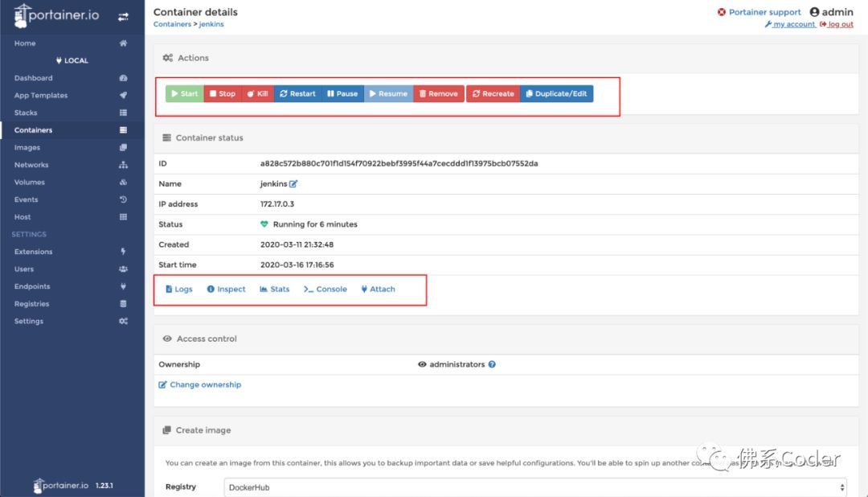This screenshot has height=497, width=868.
Task: View container Stats
Action: (275, 290)
